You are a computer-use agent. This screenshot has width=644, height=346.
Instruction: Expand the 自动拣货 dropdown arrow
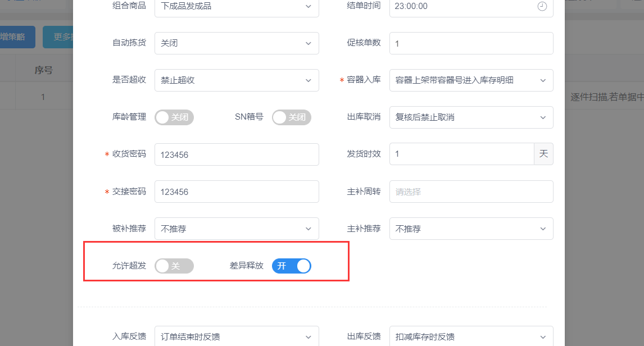click(308, 43)
